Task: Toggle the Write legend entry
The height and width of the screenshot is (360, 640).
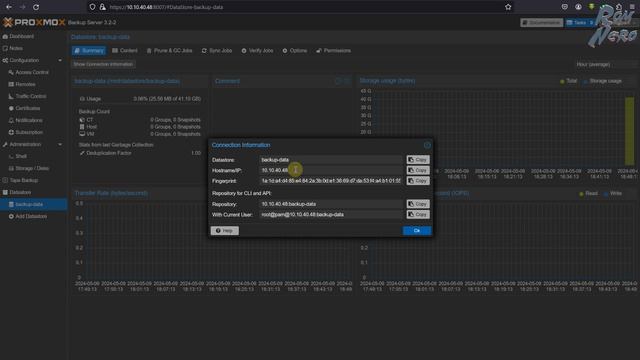Action: 613,193
